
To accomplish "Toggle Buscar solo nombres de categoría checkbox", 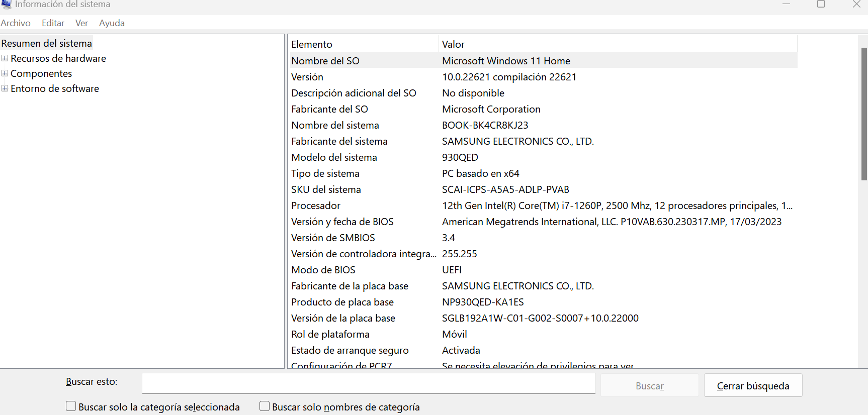I will coord(265,406).
